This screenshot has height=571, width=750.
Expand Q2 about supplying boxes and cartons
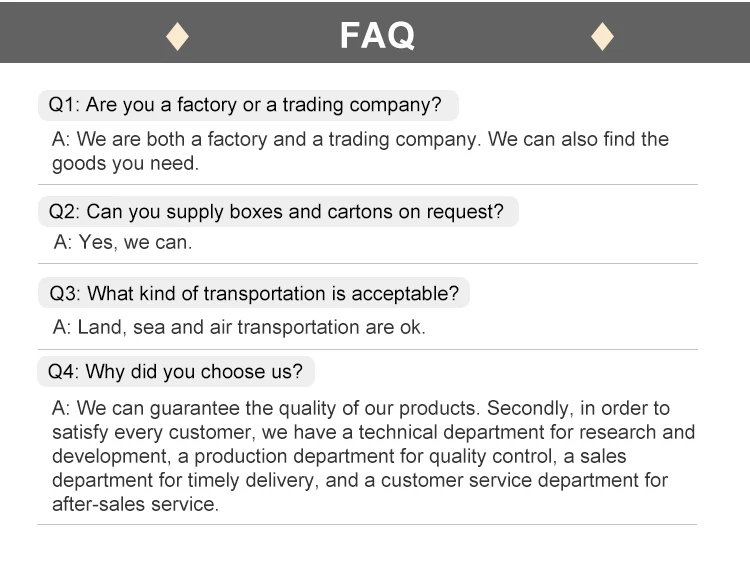(276, 211)
